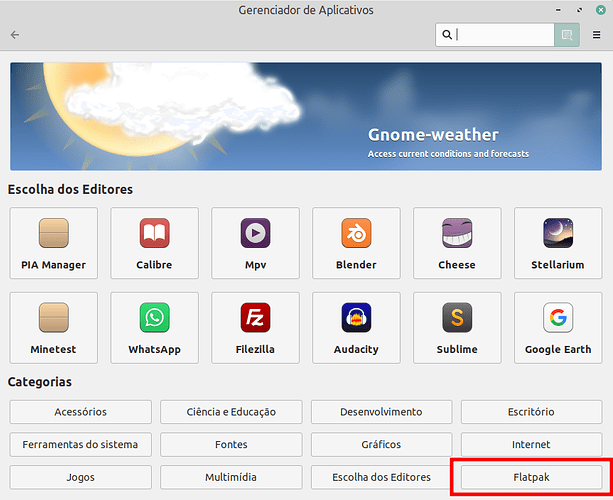613x500 pixels.
Task: Browse the Internet category
Action: (531, 444)
